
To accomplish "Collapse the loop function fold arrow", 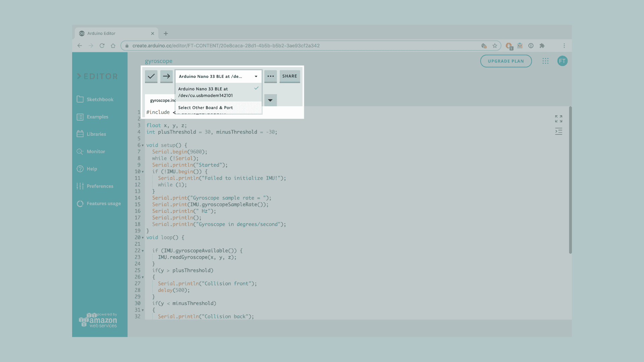I will 143,238.
